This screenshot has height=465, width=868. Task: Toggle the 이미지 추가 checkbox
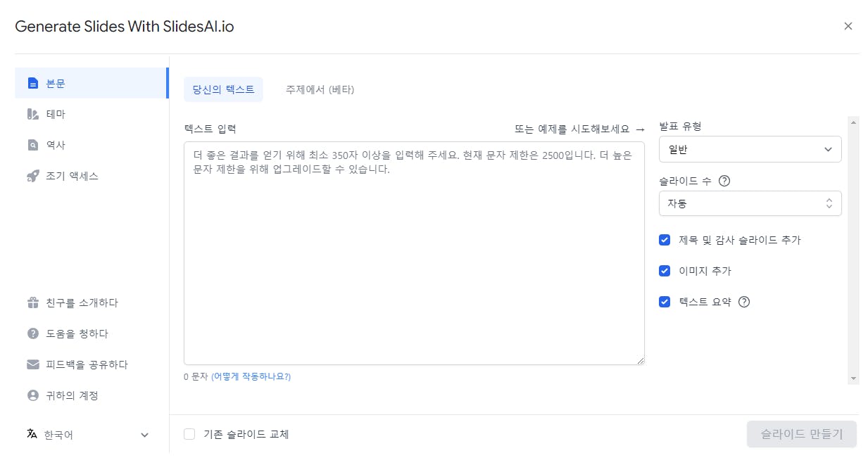(x=664, y=271)
